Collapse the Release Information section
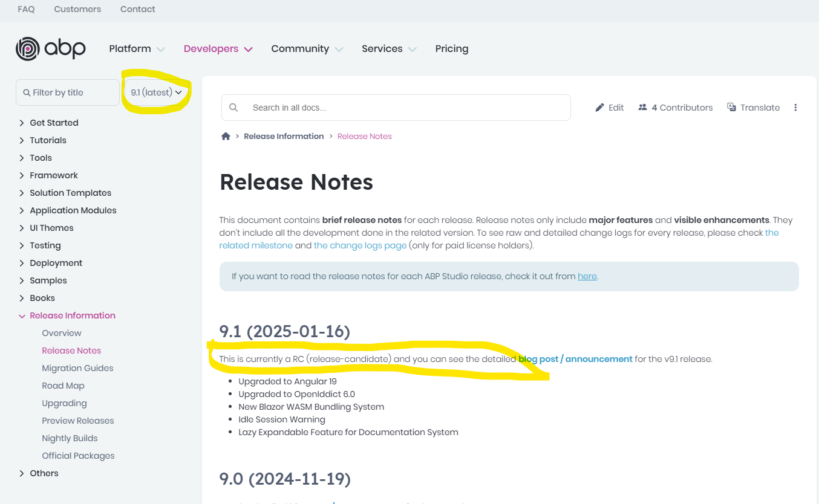819x504 pixels. (22, 316)
